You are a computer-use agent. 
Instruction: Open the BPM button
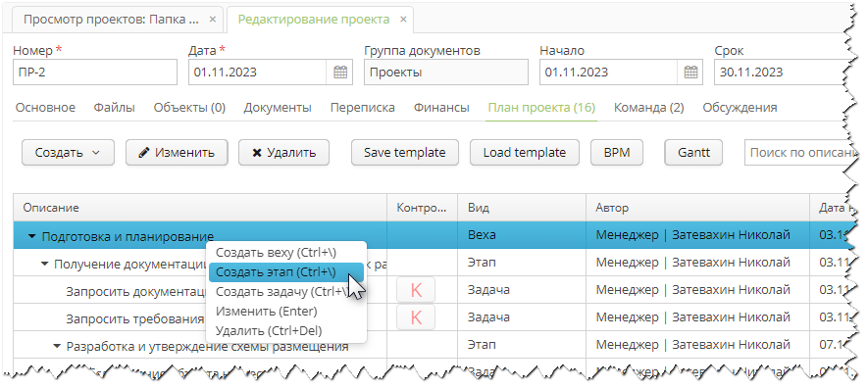[x=617, y=152]
